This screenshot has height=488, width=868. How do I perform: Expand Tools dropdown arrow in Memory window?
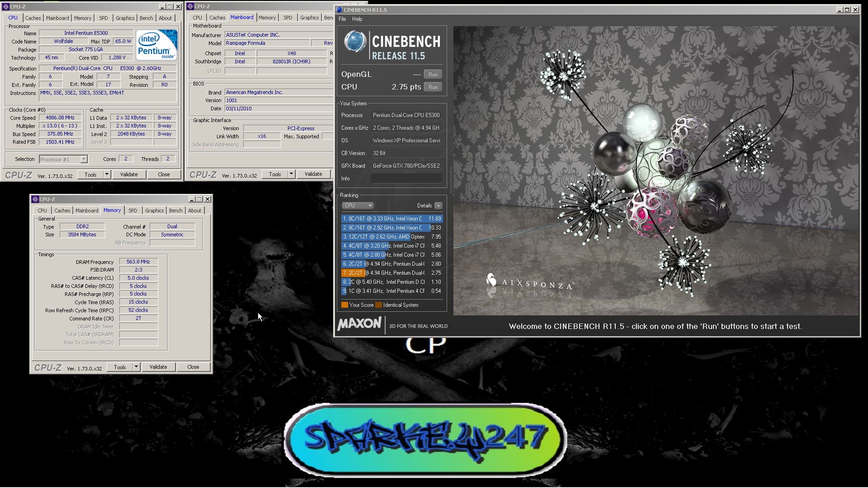(x=136, y=367)
